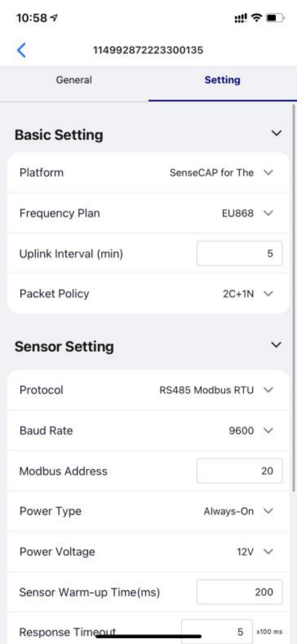Collapse the Sensor Setting section chevron

pos(276,345)
